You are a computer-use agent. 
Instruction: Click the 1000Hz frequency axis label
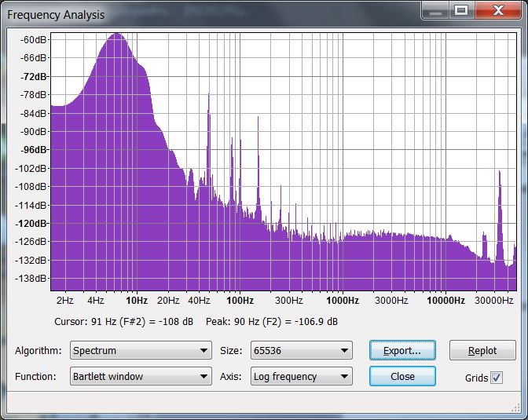point(343,300)
